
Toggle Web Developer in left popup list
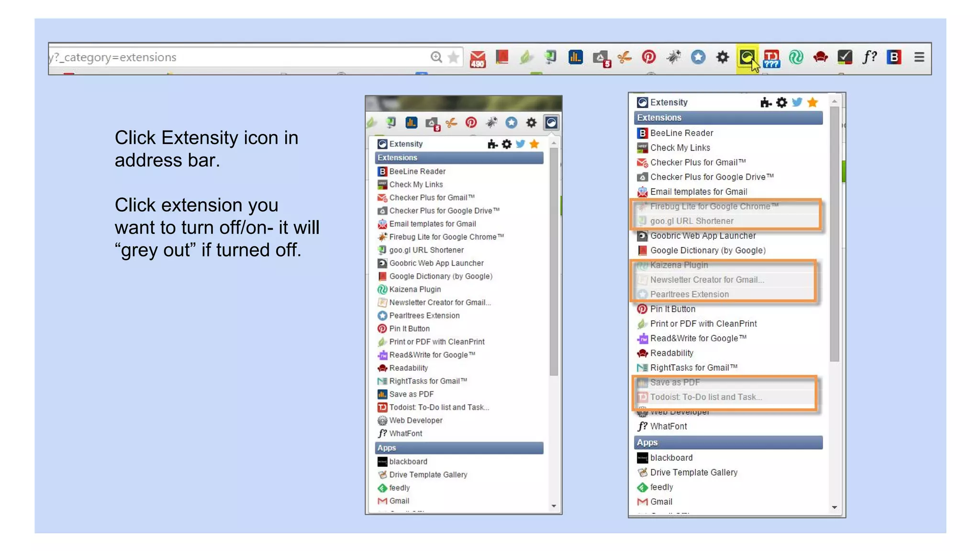[459, 420]
